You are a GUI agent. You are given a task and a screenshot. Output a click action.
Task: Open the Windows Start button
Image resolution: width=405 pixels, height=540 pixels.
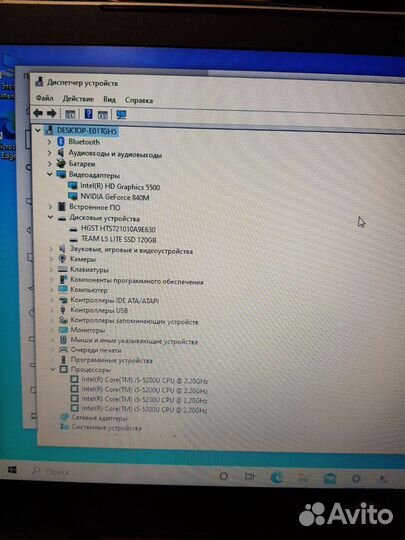12,470
